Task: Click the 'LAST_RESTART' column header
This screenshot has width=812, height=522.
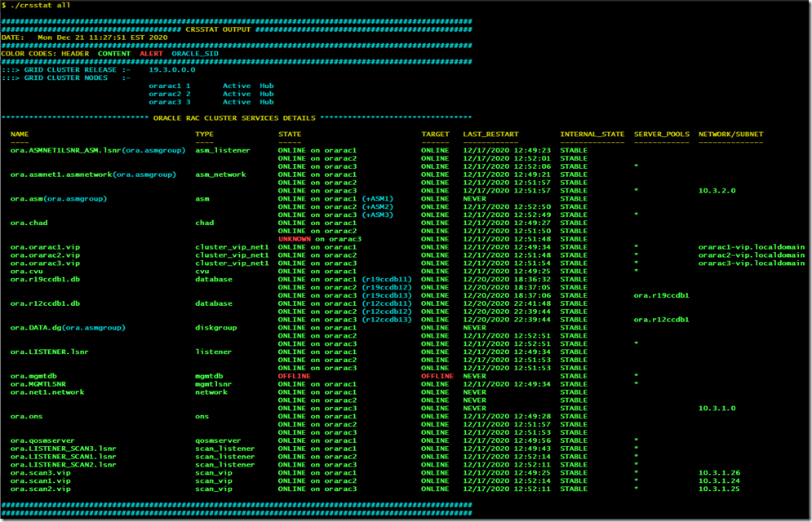Action: click(x=490, y=135)
